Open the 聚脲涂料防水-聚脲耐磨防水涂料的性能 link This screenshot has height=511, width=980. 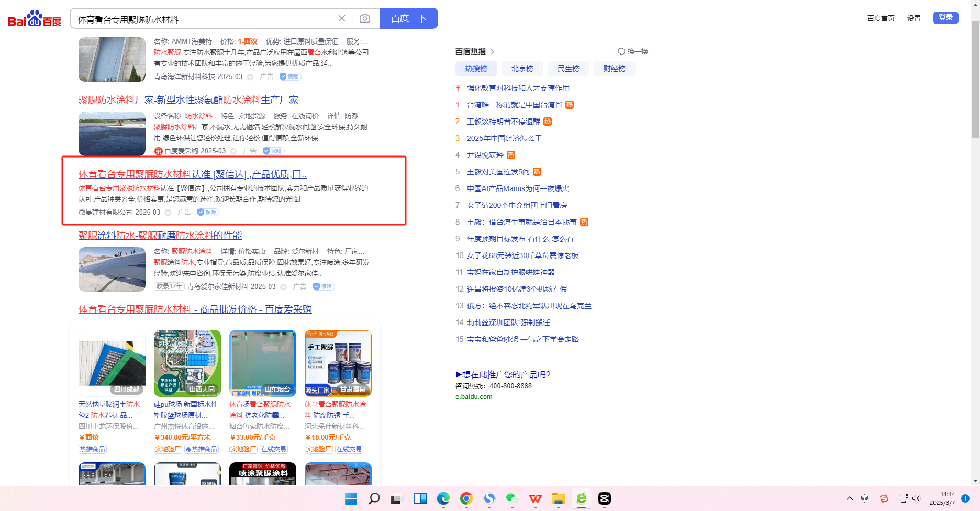(160, 235)
